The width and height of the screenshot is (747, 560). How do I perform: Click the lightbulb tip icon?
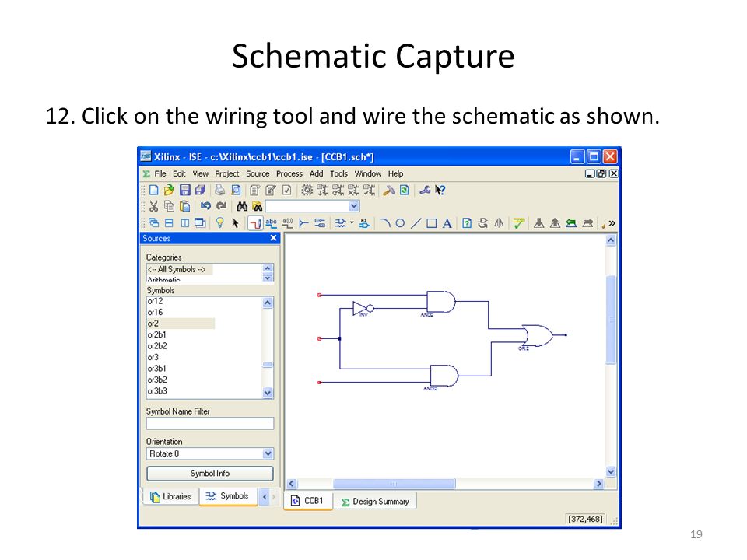[219, 223]
